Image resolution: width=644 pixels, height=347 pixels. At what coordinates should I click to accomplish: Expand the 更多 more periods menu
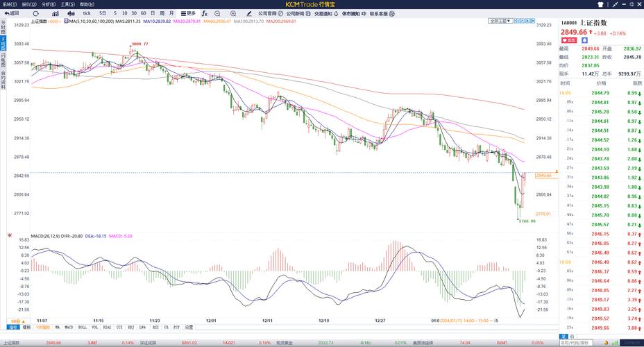tap(188, 13)
